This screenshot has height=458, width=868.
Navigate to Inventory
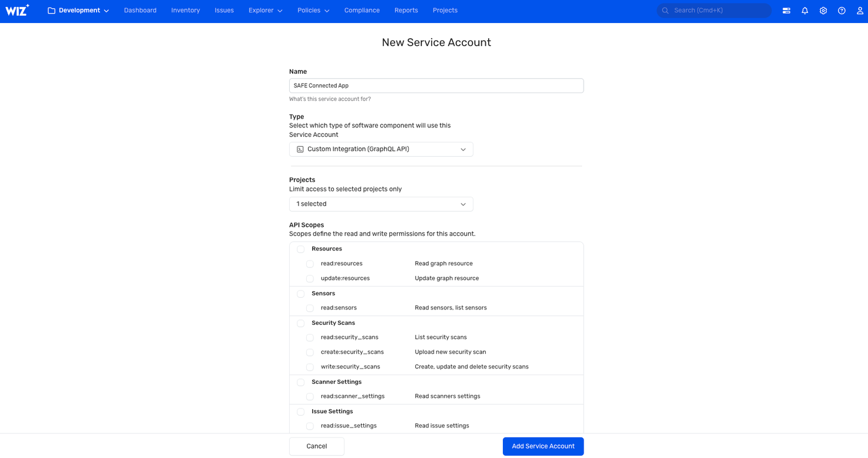pos(185,11)
